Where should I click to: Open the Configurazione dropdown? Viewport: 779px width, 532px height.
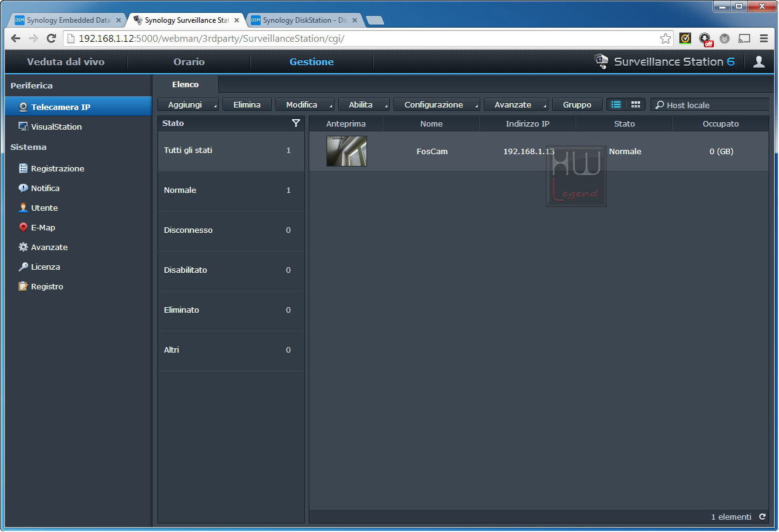pyautogui.click(x=437, y=104)
